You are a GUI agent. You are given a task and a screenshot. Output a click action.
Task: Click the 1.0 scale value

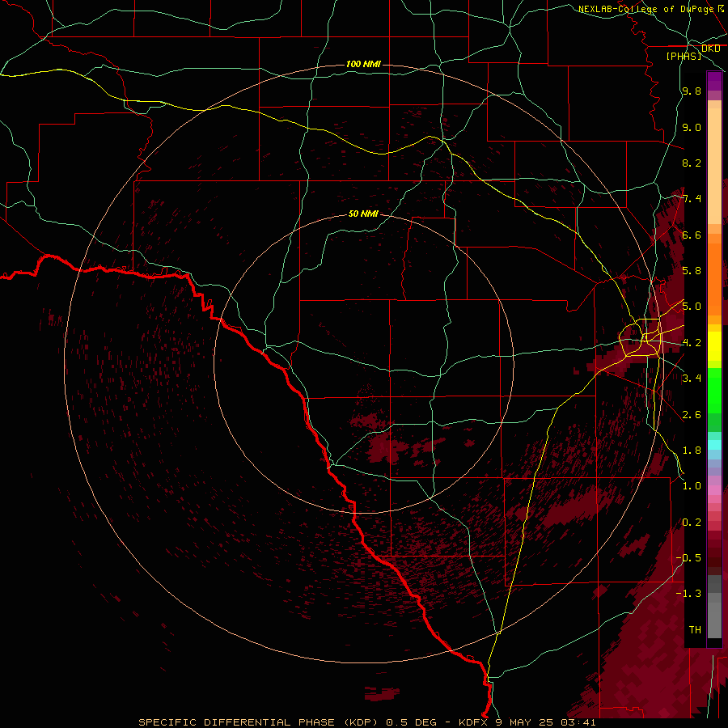tap(692, 486)
